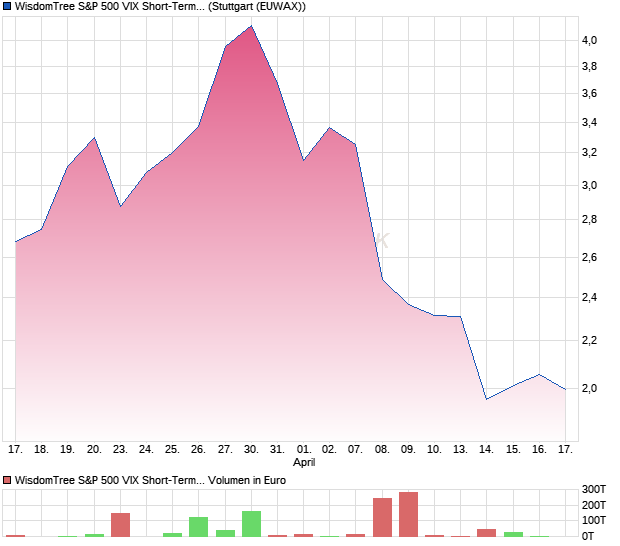This screenshot has width=620, height=546.
Task: Click the '2,4' price axis label
Action: coord(589,297)
